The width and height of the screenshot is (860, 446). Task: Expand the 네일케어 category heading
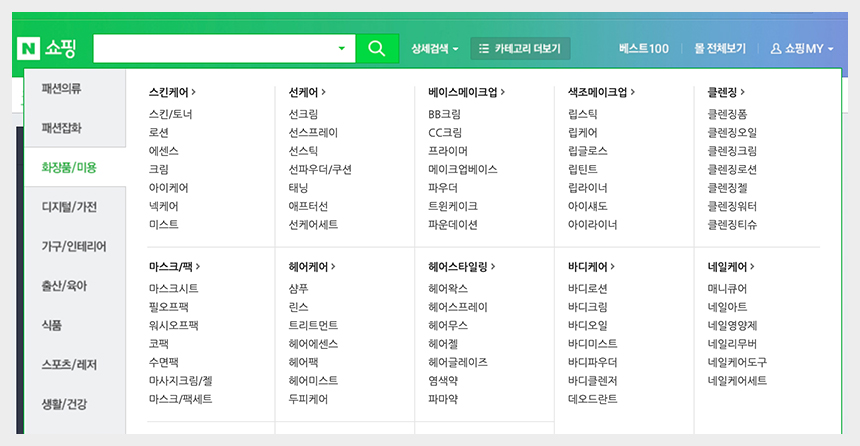click(730, 267)
